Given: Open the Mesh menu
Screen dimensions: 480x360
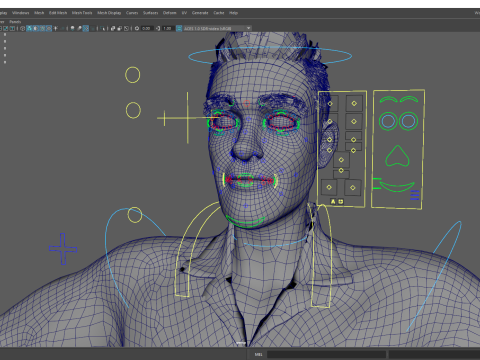Looking at the screenshot, I should pos(39,13).
